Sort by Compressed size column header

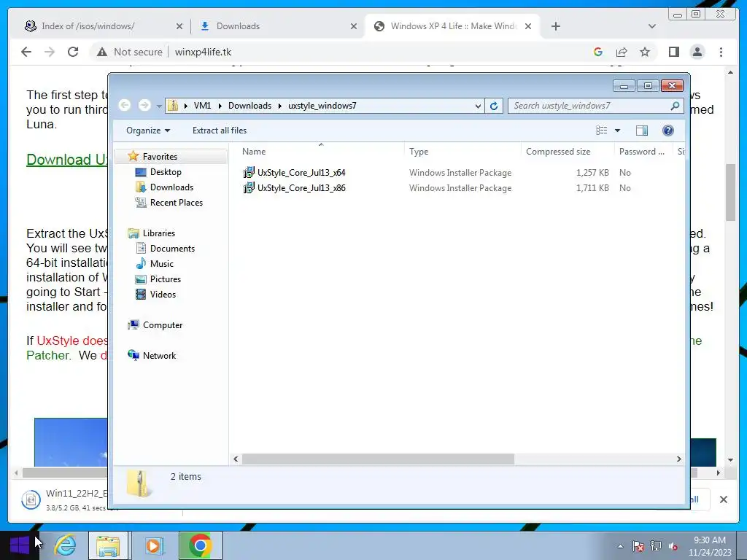568,152
